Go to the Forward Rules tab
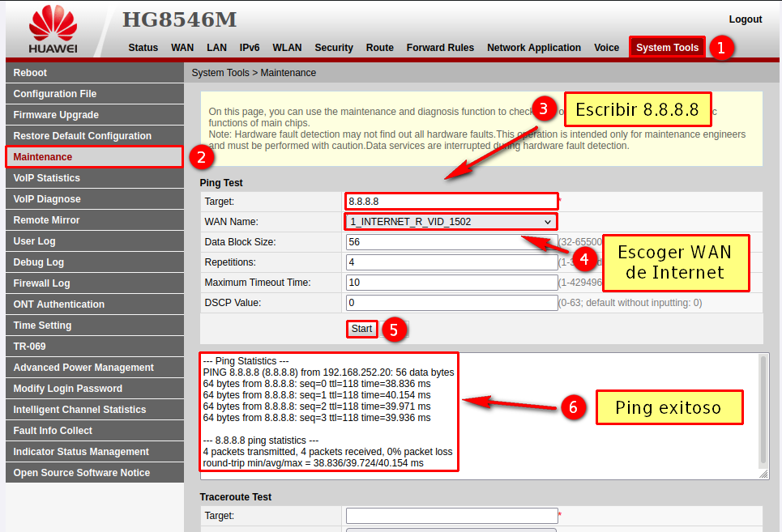 coord(440,48)
